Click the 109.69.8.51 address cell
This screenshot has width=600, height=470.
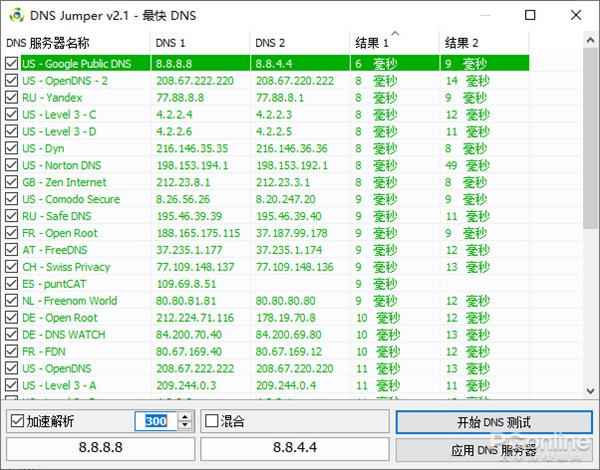pyautogui.click(x=186, y=284)
